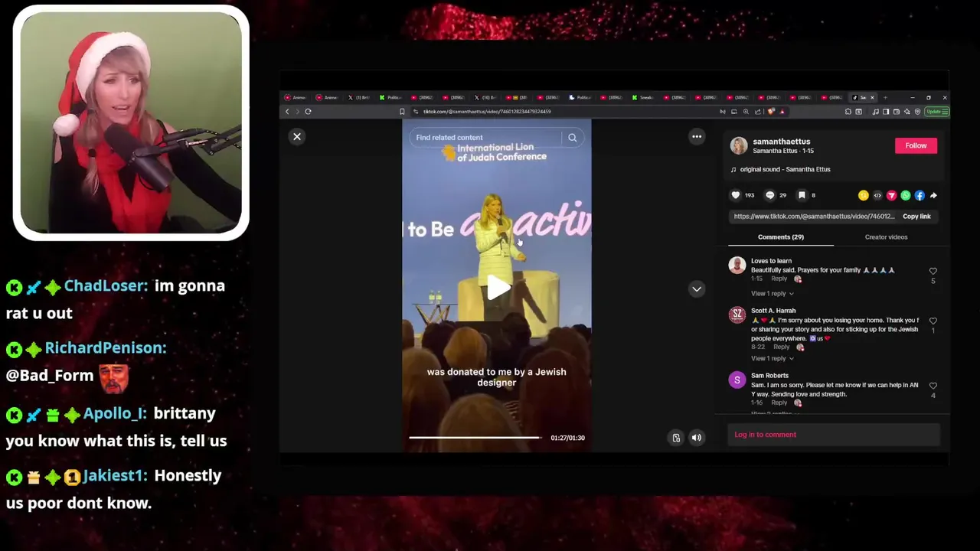Switch to the Sneako browser tab

(643, 97)
